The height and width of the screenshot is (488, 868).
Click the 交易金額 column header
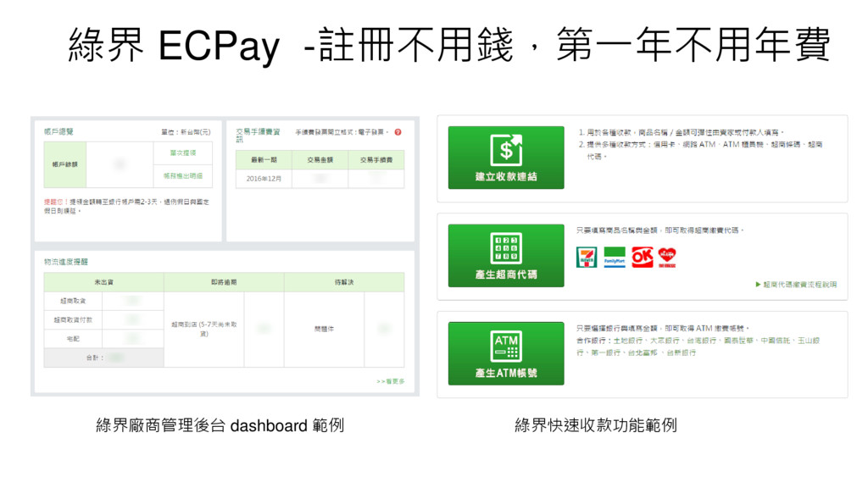(320, 160)
